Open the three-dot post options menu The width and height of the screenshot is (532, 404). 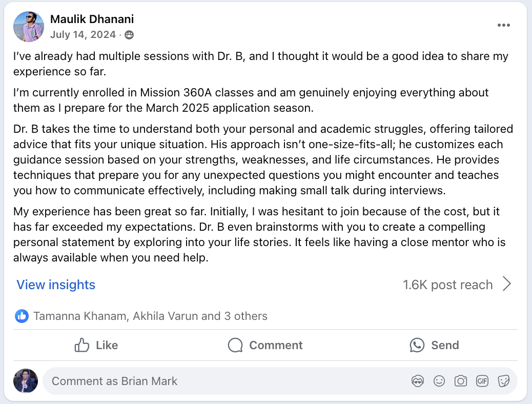point(504,26)
